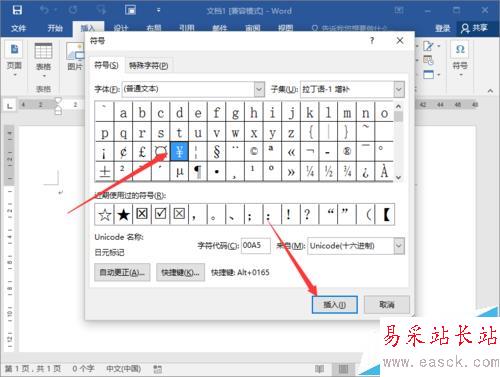This screenshot has height=377, width=500.
Task: Select the solid star ★ recent symbol
Action: click(x=123, y=214)
